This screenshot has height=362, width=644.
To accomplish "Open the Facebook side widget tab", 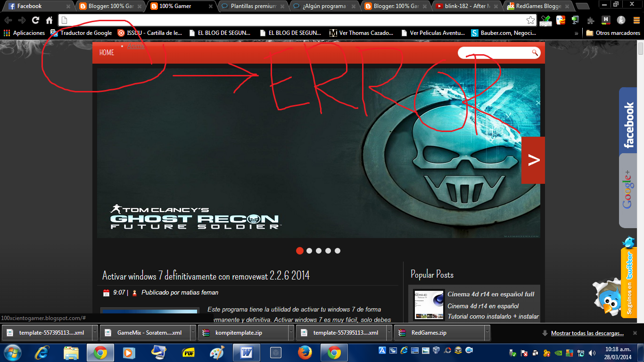I will [628, 121].
